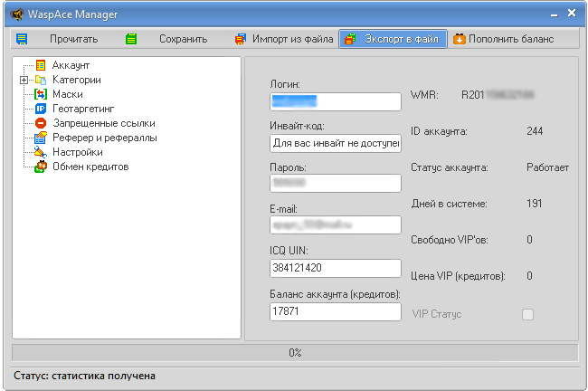Click the green Сохранить icon
This screenshot has height=391, width=588.
click(131, 39)
